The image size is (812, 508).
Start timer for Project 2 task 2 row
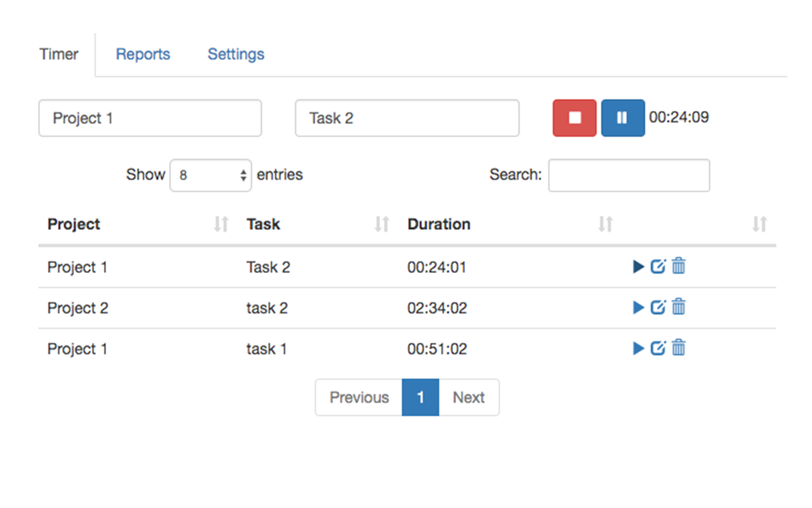(x=639, y=308)
